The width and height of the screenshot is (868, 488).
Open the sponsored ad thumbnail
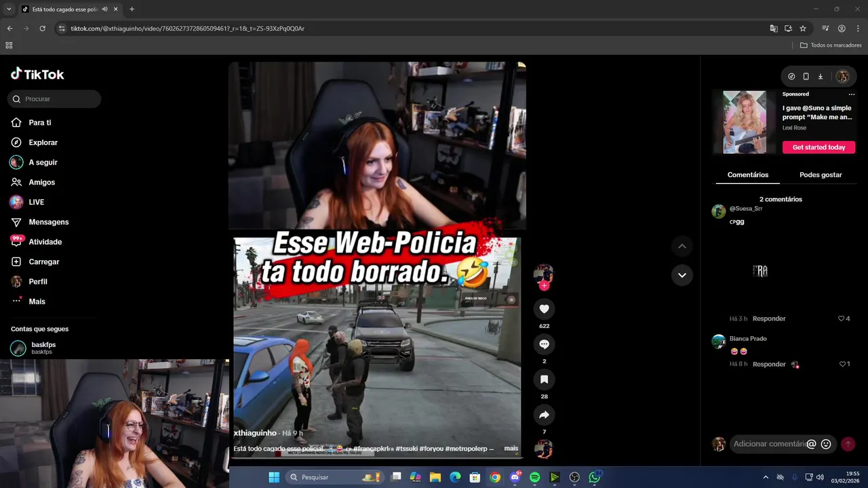(745, 122)
